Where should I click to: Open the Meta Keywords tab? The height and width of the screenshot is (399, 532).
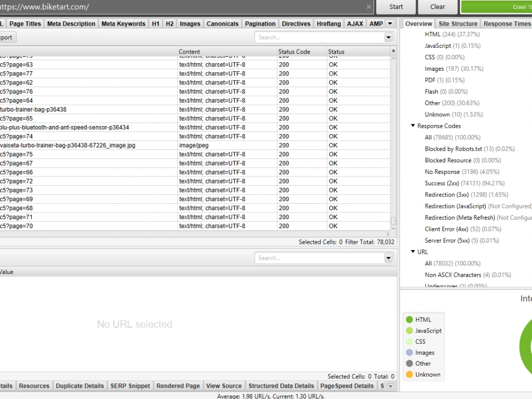tap(123, 24)
